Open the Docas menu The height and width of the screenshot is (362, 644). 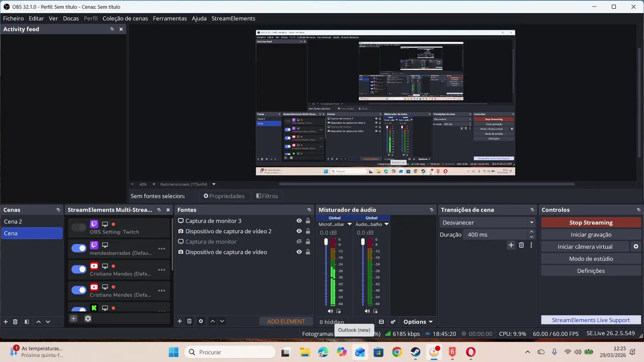click(x=71, y=19)
